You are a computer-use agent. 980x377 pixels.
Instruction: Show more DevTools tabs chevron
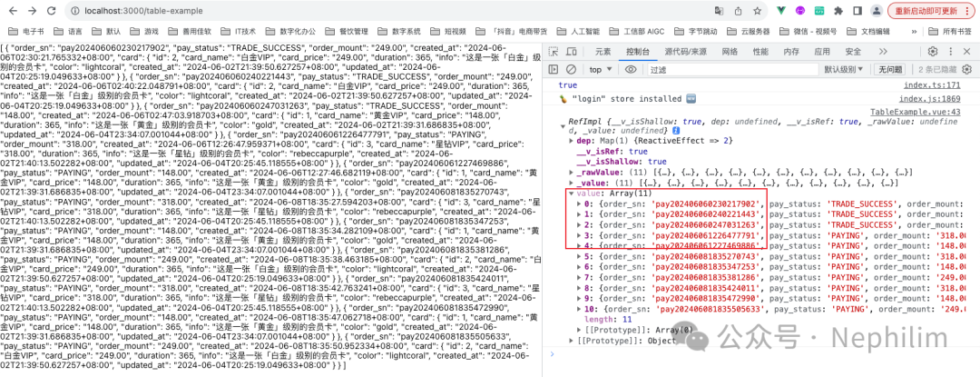883,51
